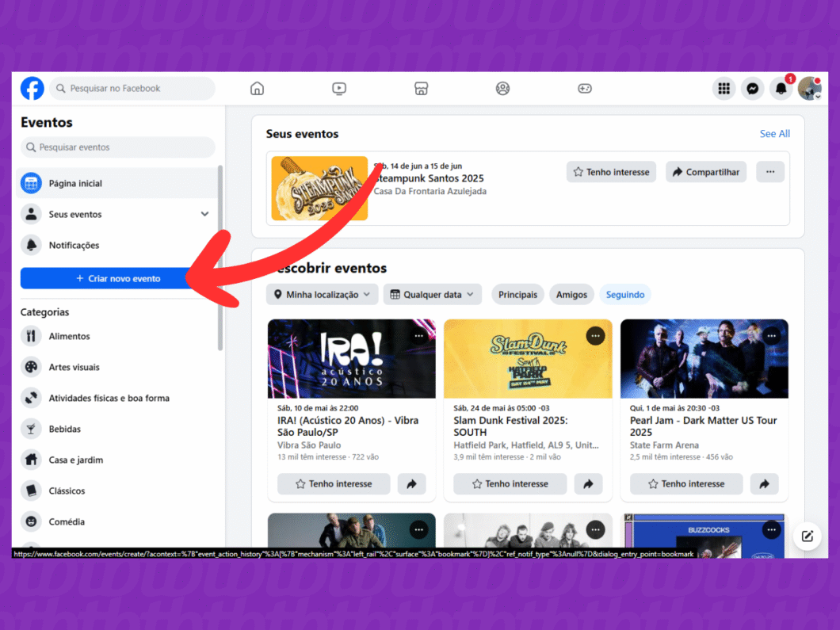
Task: Select the Principais filter tab
Action: click(x=517, y=295)
